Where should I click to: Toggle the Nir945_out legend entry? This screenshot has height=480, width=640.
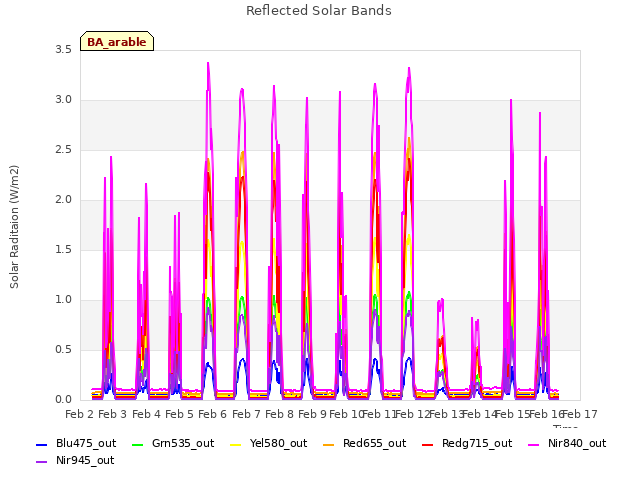[75, 461]
